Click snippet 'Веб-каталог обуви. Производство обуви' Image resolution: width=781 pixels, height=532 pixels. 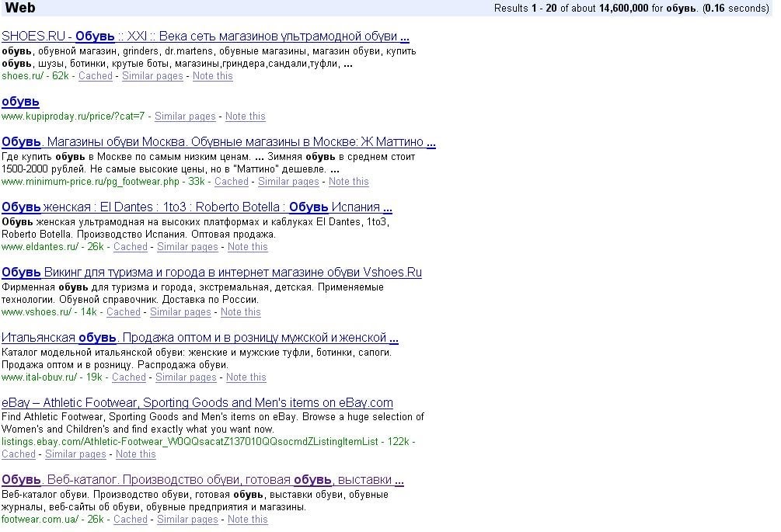pyautogui.click(x=195, y=494)
